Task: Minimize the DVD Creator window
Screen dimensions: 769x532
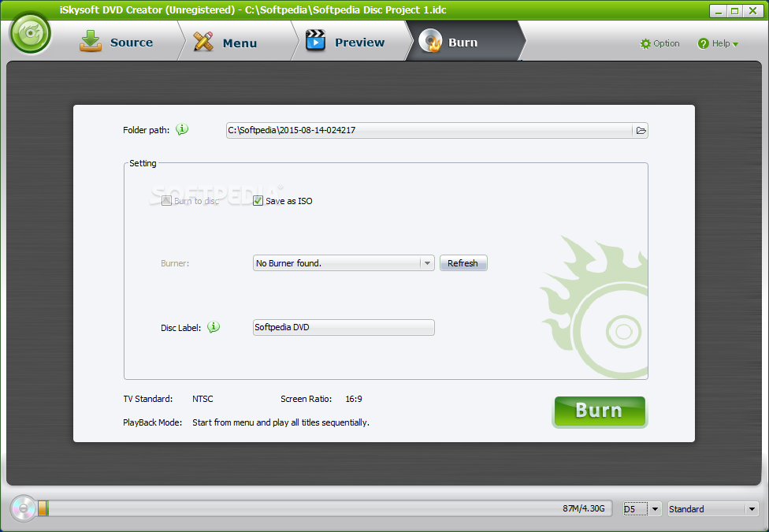Action: [719, 11]
